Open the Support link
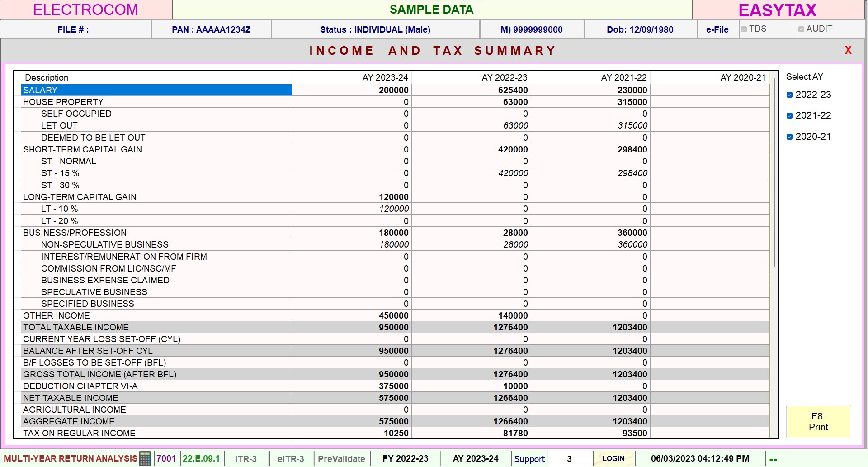The width and height of the screenshot is (868, 467). 529,459
